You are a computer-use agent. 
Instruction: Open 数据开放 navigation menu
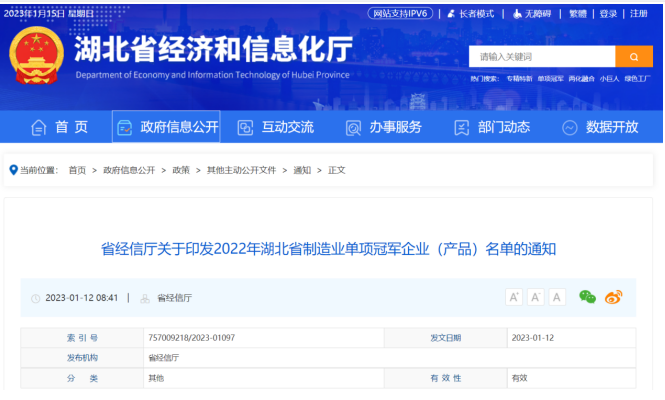(600, 127)
